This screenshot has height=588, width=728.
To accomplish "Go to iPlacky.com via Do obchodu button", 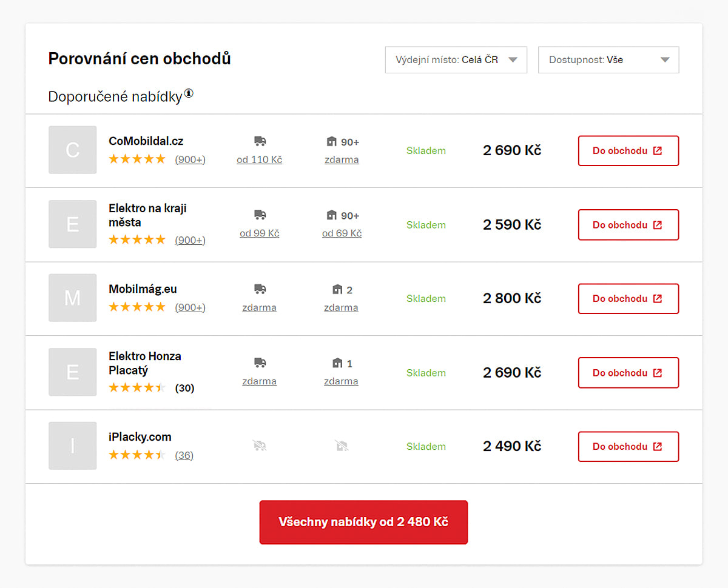I will [629, 447].
